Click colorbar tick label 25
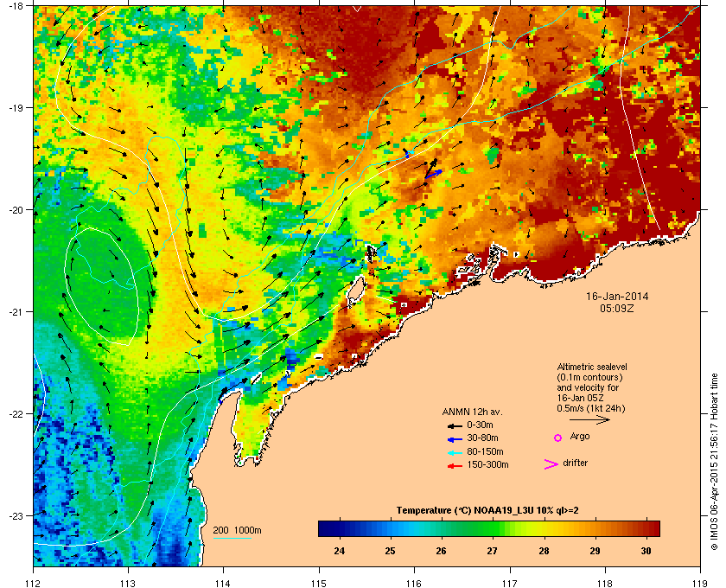Viewport: 726px width, 588px height. point(391,551)
